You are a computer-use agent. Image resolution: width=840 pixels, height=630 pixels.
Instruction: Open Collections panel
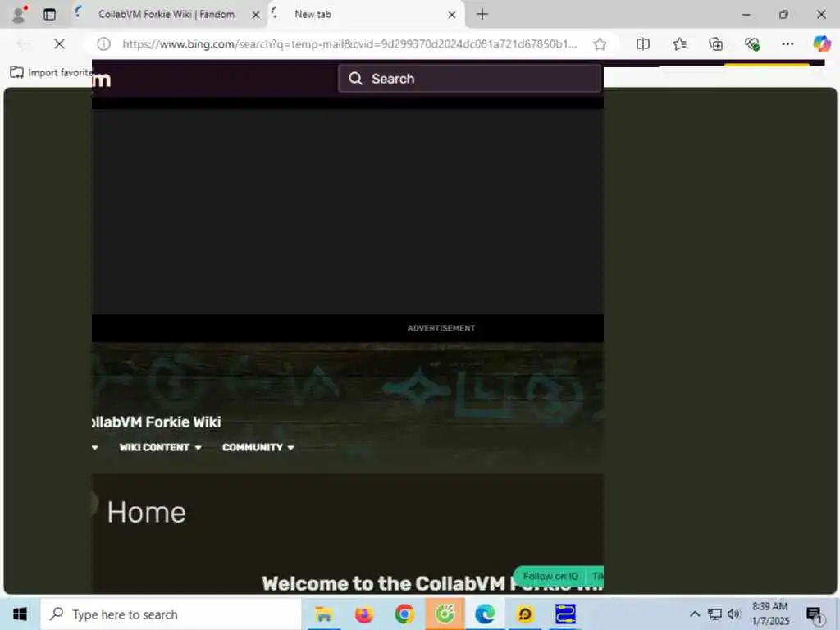[x=715, y=44]
